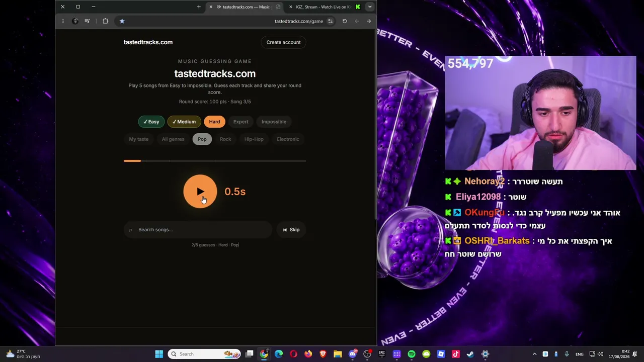
Task: Click the left-pointing navigation arrow in toolbar
Action: point(357,21)
